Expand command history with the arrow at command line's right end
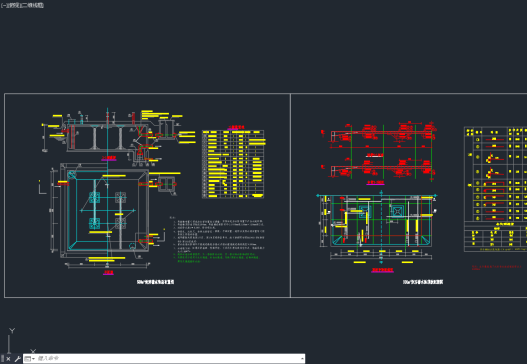527x364 pixels. coord(302,359)
